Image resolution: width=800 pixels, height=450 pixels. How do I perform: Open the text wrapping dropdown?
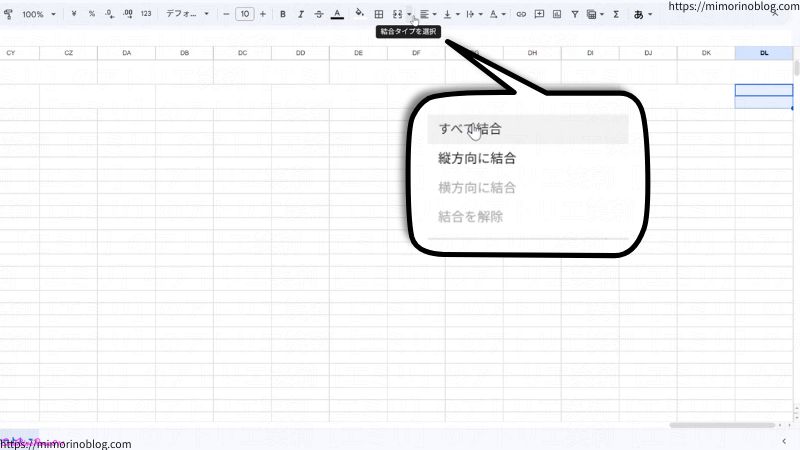pyautogui.click(x=474, y=14)
